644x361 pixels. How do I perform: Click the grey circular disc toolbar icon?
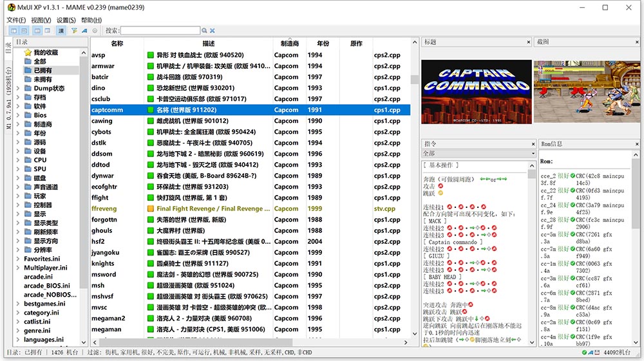[95, 31]
